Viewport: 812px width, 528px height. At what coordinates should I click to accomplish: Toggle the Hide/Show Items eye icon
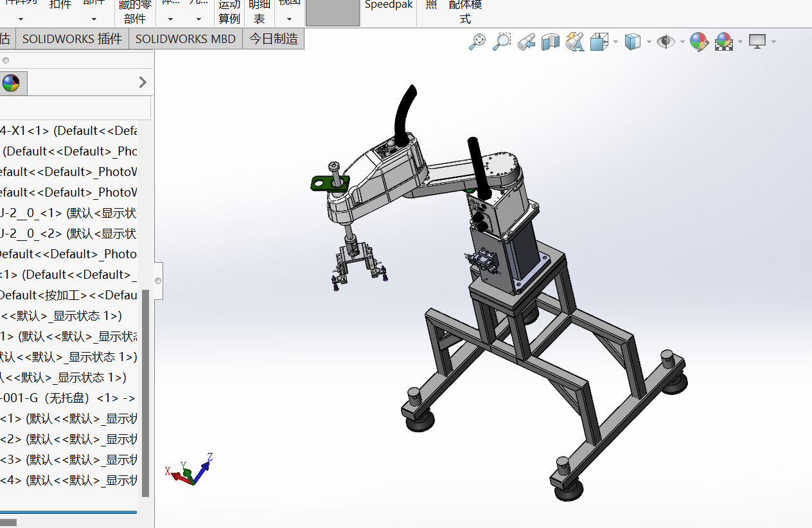(666, 42)
